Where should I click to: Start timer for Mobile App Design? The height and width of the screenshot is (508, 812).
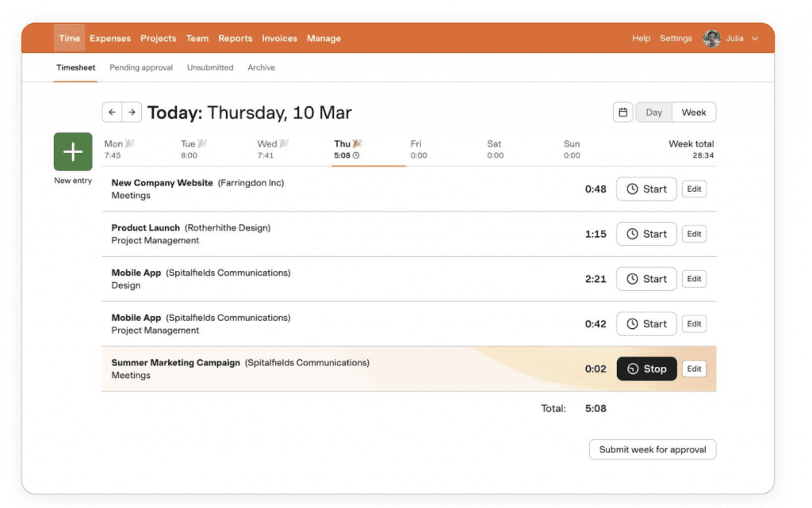pyautogui.click(x=646, y=279)
